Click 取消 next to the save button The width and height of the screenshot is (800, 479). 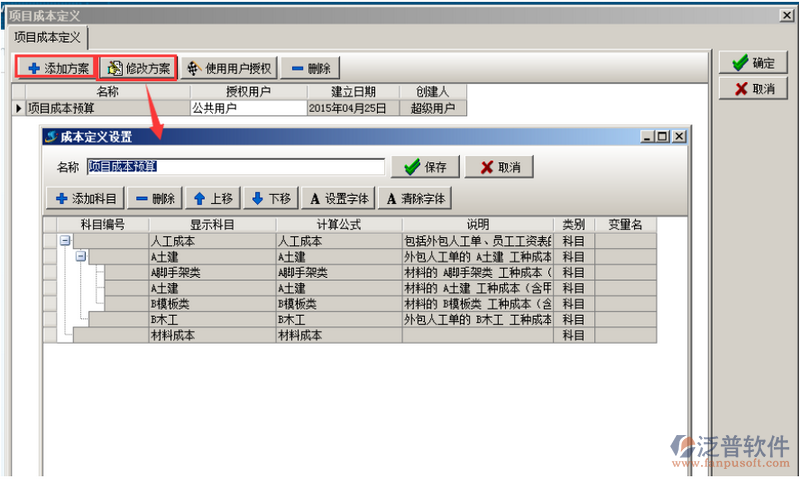tap(499, 167)
